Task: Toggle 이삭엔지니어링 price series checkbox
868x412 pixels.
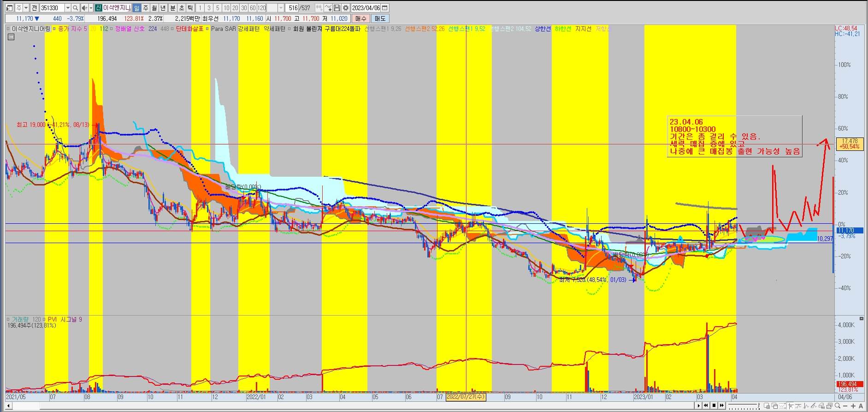Action: (x=8, y=29)
